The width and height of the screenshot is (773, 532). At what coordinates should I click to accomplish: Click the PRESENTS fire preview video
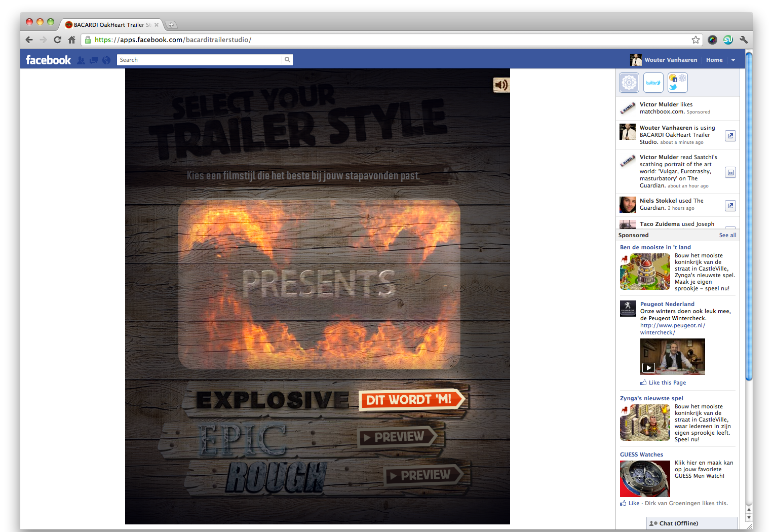(319, 284)
